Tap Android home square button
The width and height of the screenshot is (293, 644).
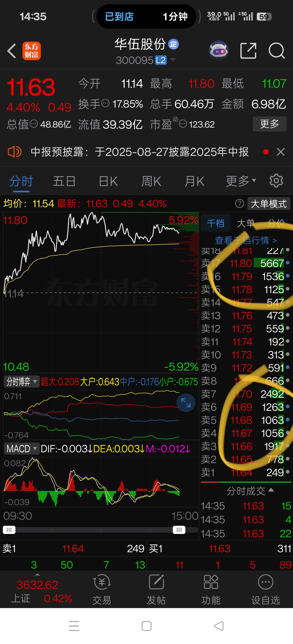point(147,626)
